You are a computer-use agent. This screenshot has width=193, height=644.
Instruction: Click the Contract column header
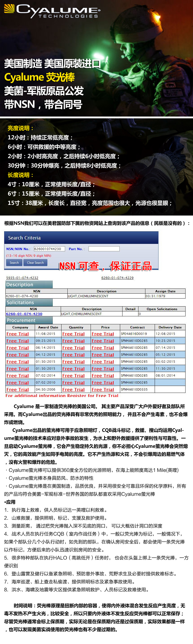click(x=137, y=327)
